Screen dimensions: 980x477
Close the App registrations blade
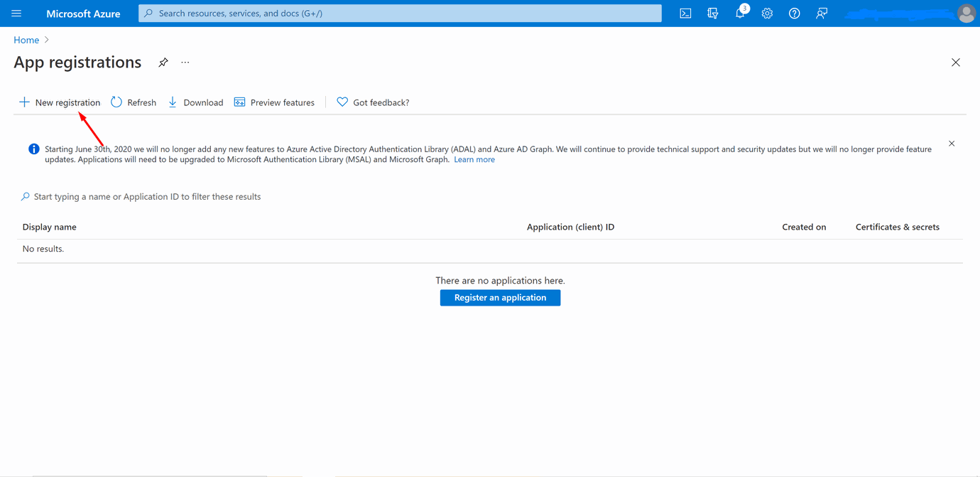(956, 63)
